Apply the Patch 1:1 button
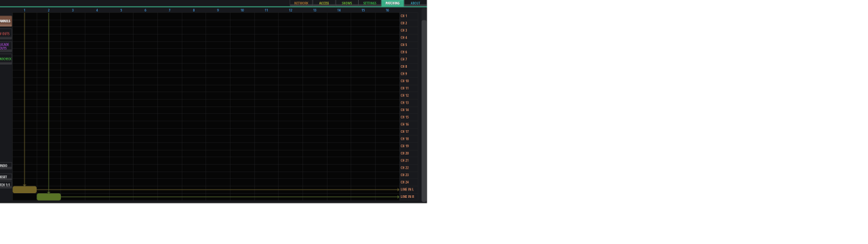This screenshot has width=868, height=244. tap(5, 184)
